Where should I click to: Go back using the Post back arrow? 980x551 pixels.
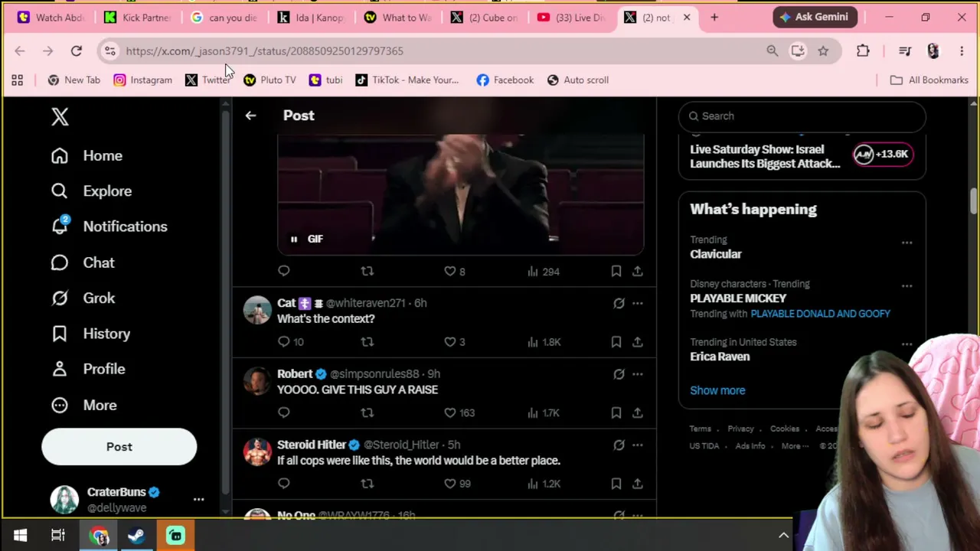[250, 116]
